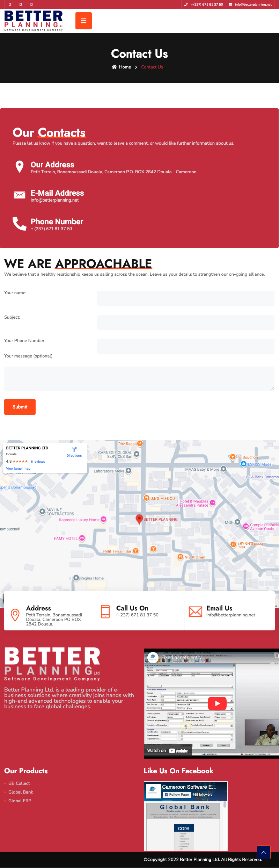Click + (237) 671 81 37 50 under Phone Number
279x868 pixels.
point(51,229)
